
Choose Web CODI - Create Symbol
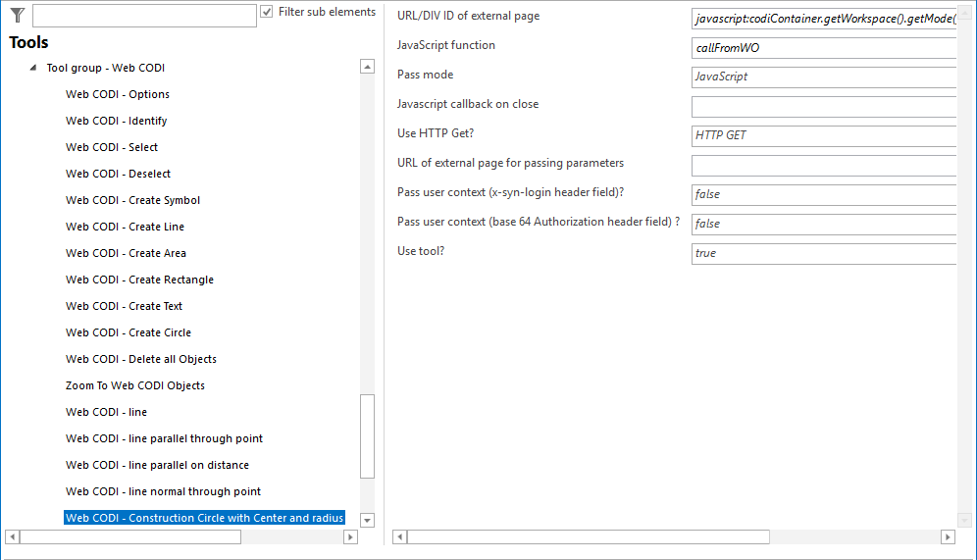(x=132, y=201)
